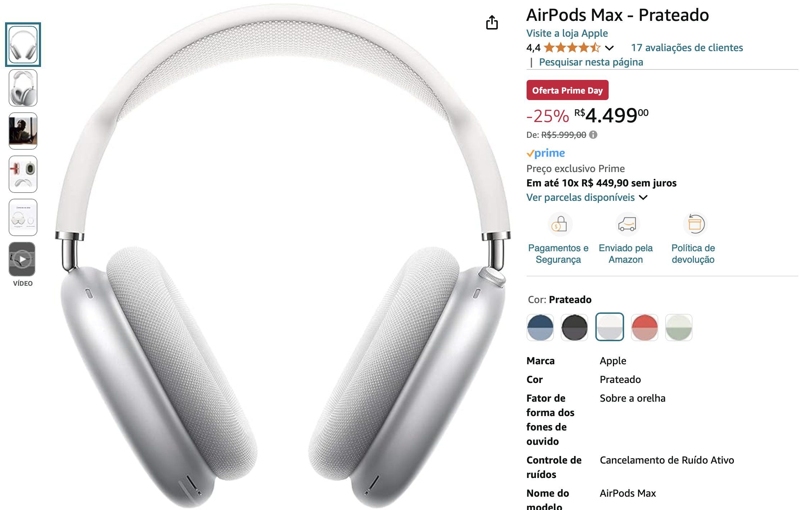
Task: Click the star rating icons
Action: [x=572, y=48]
